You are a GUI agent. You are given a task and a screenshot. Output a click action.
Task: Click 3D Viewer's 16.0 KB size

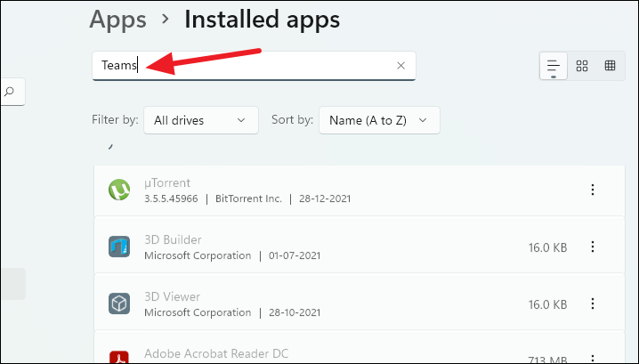(547, 305)
